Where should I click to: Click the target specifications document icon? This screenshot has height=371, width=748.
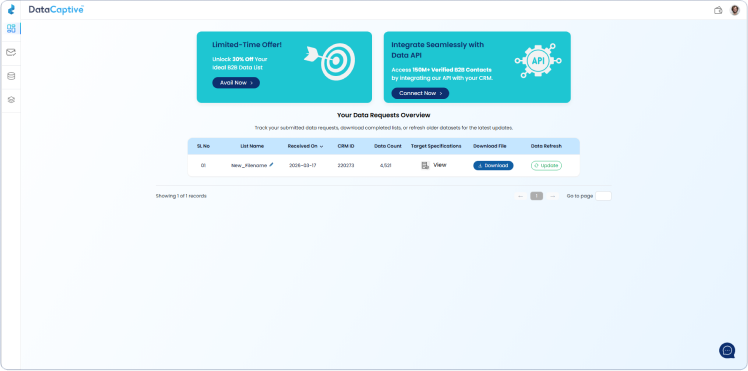click(426, 165)
